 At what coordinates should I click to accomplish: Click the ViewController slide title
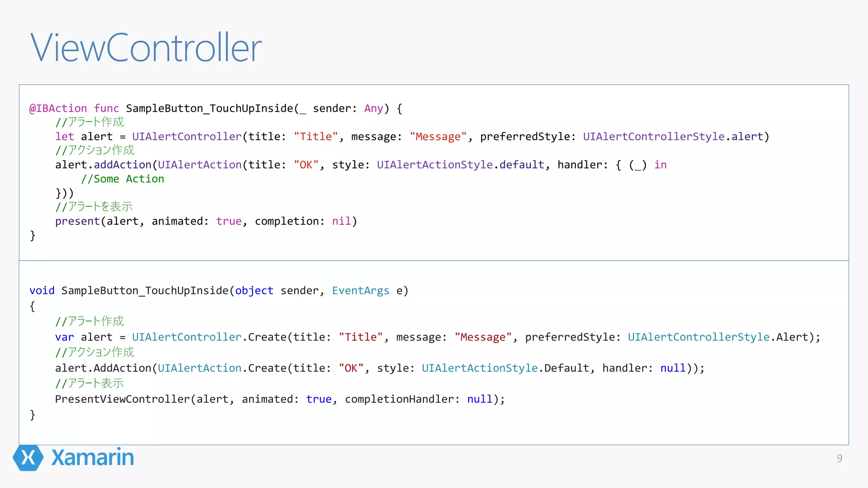point(146,47)
